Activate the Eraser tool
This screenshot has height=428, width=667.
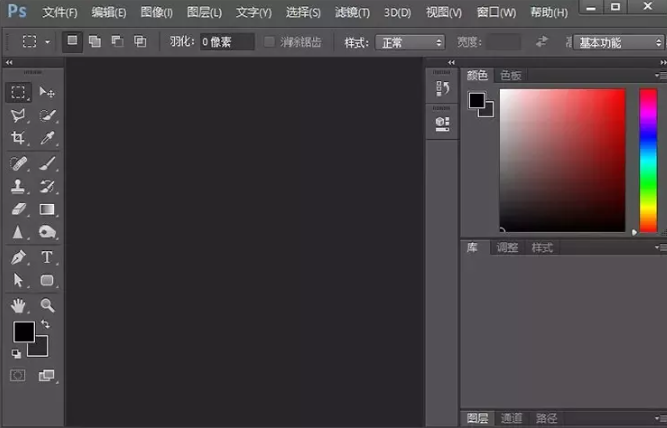pos(18,210)
